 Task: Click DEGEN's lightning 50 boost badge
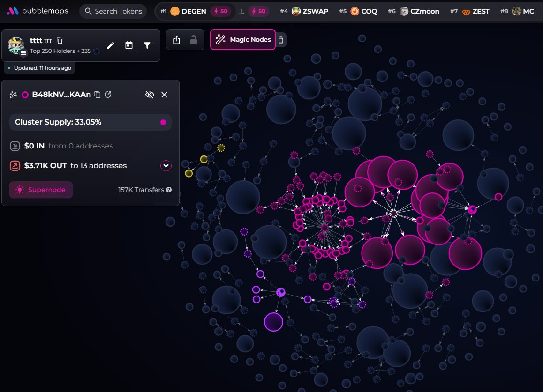(x=220, y=11)
